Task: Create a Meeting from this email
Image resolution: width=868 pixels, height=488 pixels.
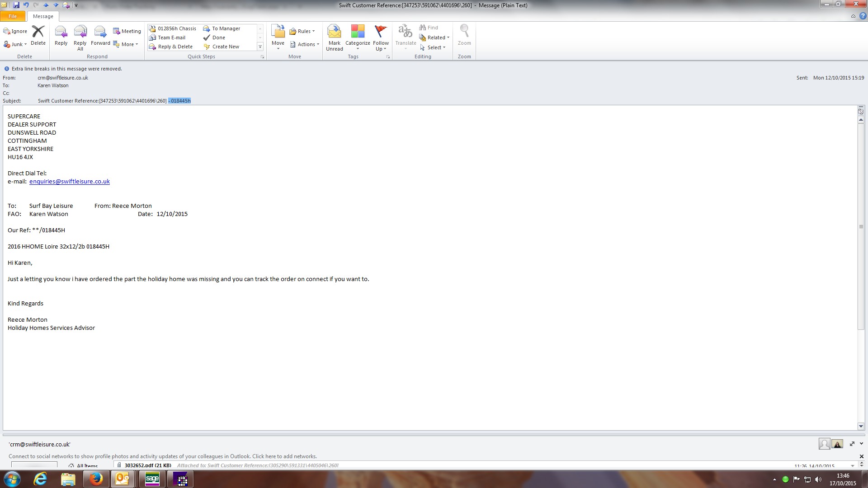Action: (127, 31)
